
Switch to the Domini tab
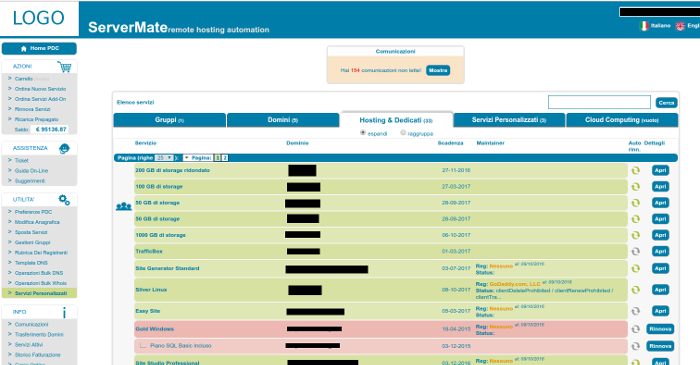point(283,120)
